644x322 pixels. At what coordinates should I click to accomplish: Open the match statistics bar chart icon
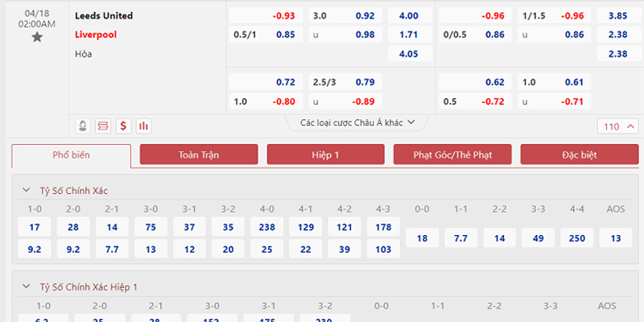(x=144, y=126)
